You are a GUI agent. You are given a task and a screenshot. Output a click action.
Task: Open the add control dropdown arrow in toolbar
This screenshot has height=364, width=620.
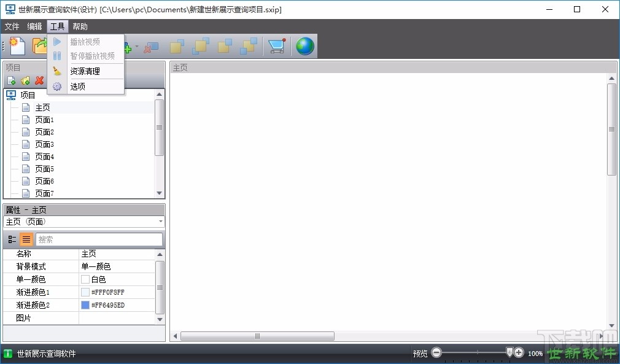[136, 47]
